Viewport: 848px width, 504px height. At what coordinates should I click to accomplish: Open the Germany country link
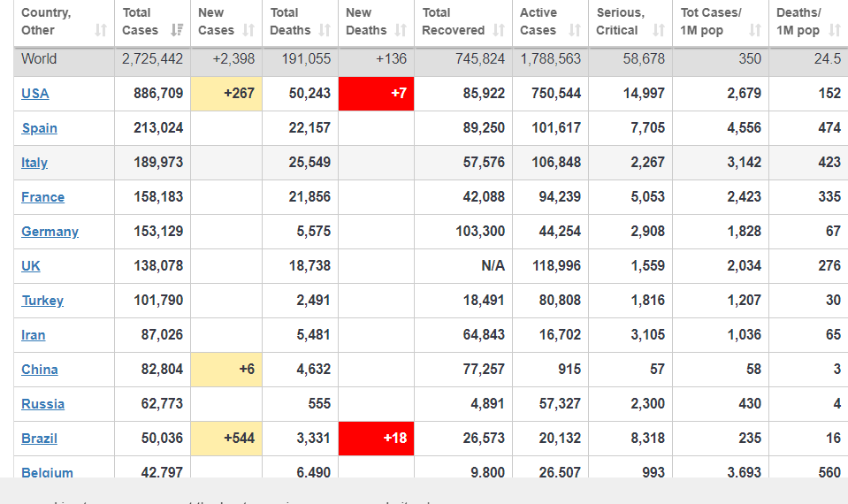(50, 232)
